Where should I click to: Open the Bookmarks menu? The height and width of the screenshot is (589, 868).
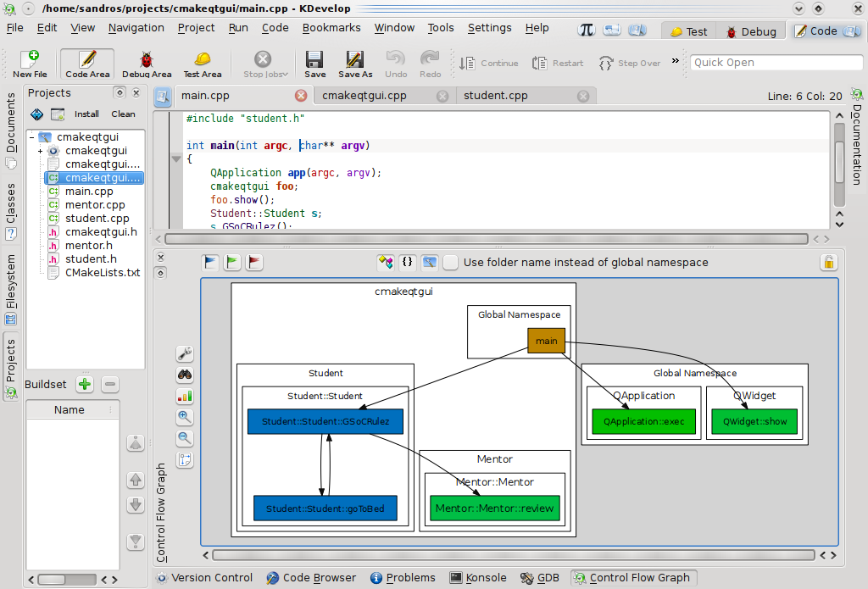331,27
